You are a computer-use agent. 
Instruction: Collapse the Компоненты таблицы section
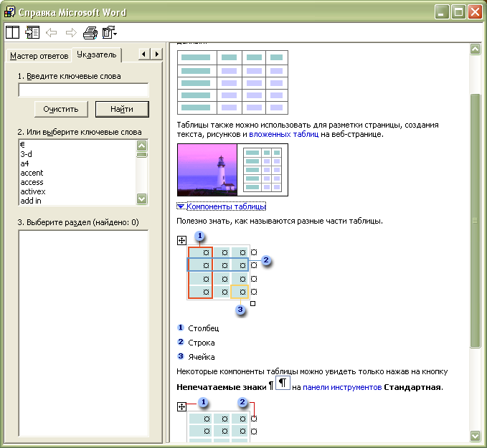click(x=222, y=206)
